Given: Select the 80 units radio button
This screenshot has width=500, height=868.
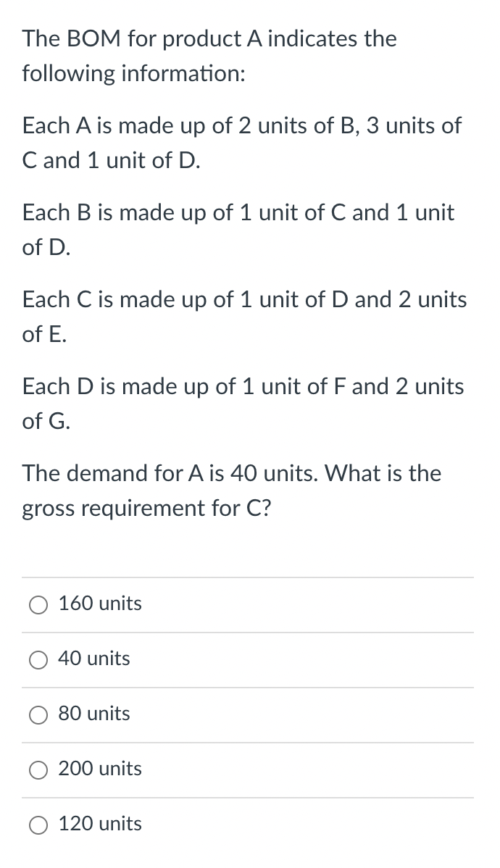Looking at the screenshot, I should pyautogui.click(x=38, y=714).
